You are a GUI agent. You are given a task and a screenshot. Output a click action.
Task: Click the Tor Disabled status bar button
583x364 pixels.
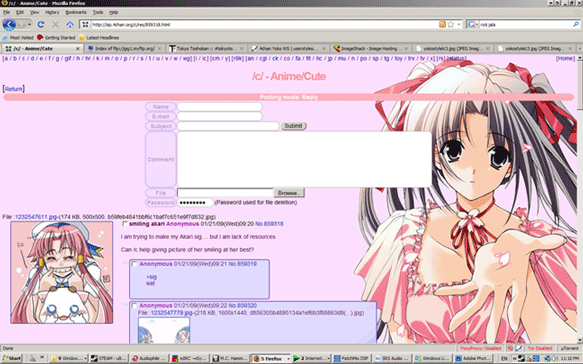point(539,348)
